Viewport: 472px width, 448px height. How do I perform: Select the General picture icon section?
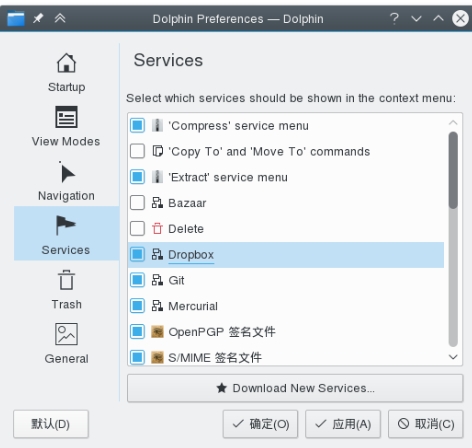point(66,334)
